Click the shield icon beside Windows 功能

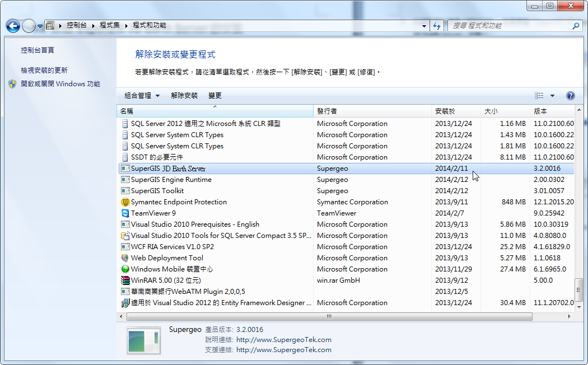(12, 83)
